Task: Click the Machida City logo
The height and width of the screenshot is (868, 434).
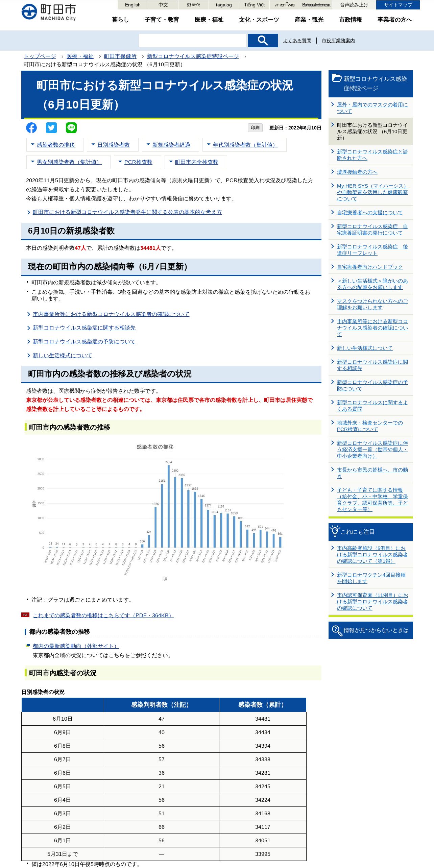Action: (x=49, y=13)
